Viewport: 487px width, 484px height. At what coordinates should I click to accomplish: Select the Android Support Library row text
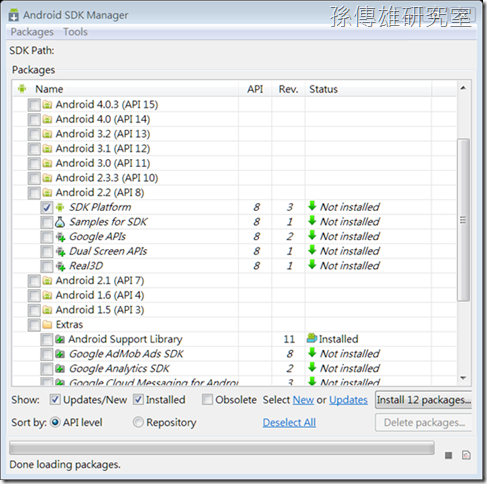pyautogui.click(x=125, y=339)
